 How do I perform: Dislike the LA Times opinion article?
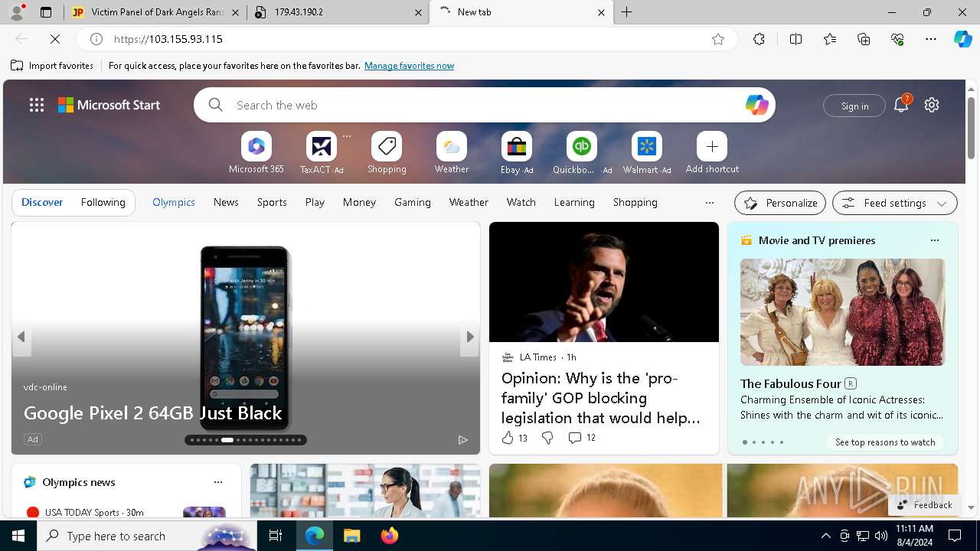click(547, 438)
